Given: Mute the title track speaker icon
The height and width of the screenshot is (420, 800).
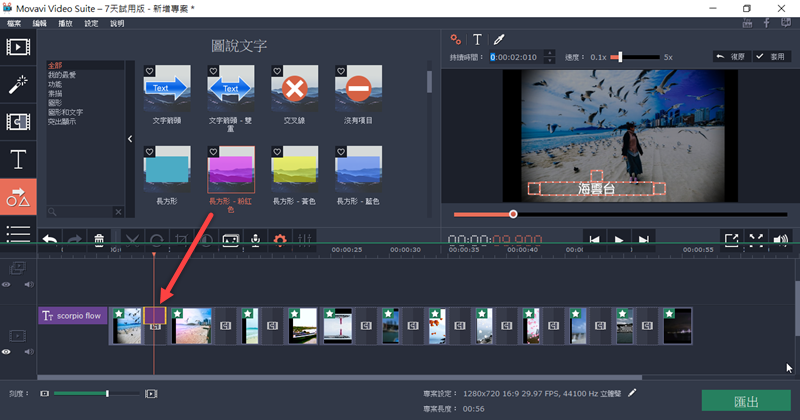Looking at the screenshot, I should click(x=27, y=285).
